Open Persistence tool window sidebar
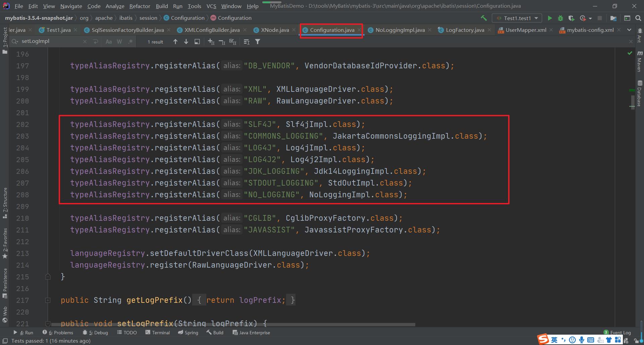 click(5, 283)
